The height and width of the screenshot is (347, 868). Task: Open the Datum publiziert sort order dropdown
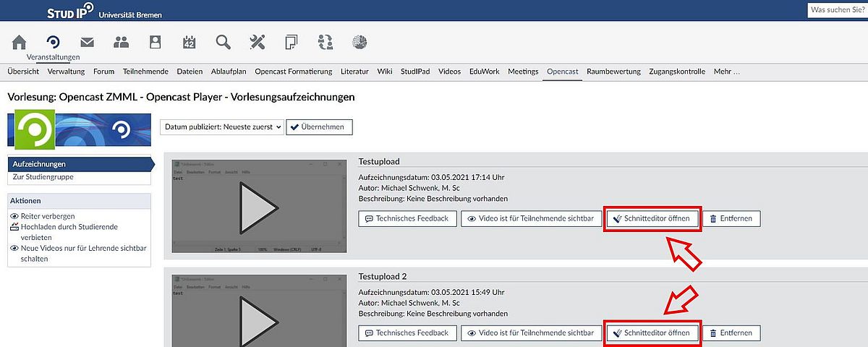point(222,127)
